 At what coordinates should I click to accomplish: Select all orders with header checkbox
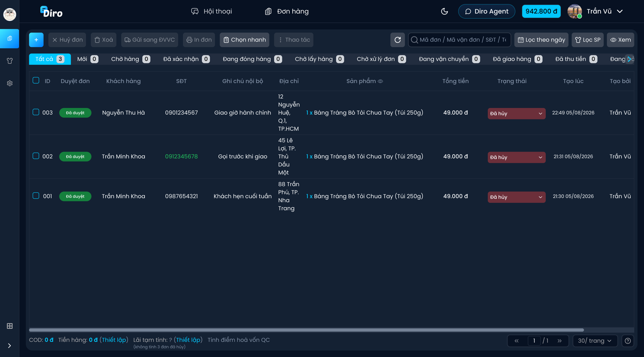click(x=36, y=80)
